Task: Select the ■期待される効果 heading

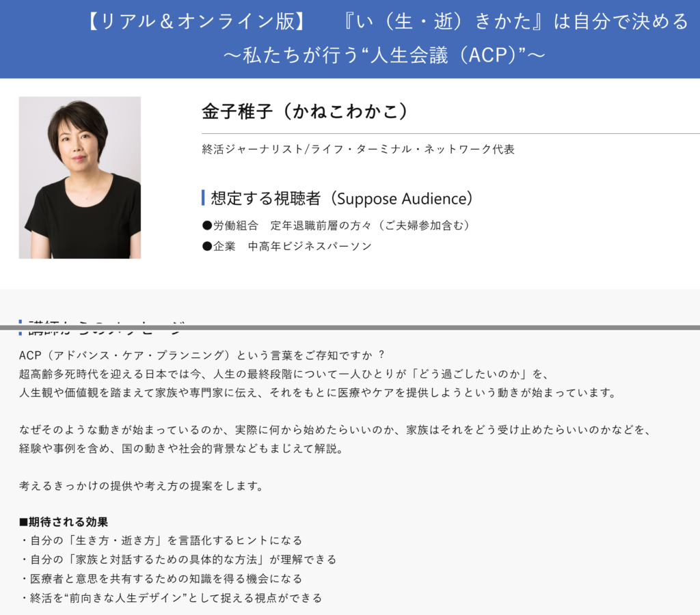Action: click(64, 522)
